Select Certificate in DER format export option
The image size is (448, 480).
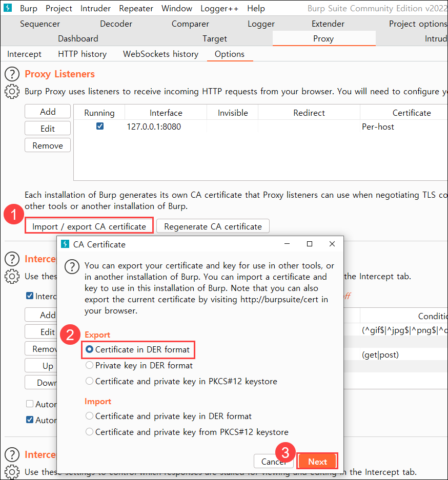tap(138, 349)
